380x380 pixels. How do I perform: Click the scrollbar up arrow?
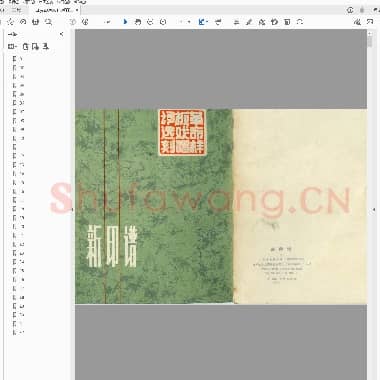[370, 33]
